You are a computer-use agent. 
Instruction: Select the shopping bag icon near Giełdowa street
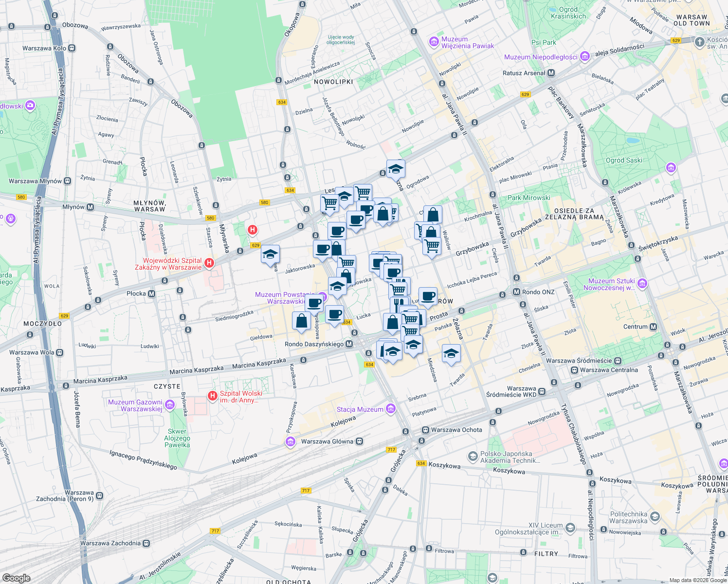pos(302,320)
